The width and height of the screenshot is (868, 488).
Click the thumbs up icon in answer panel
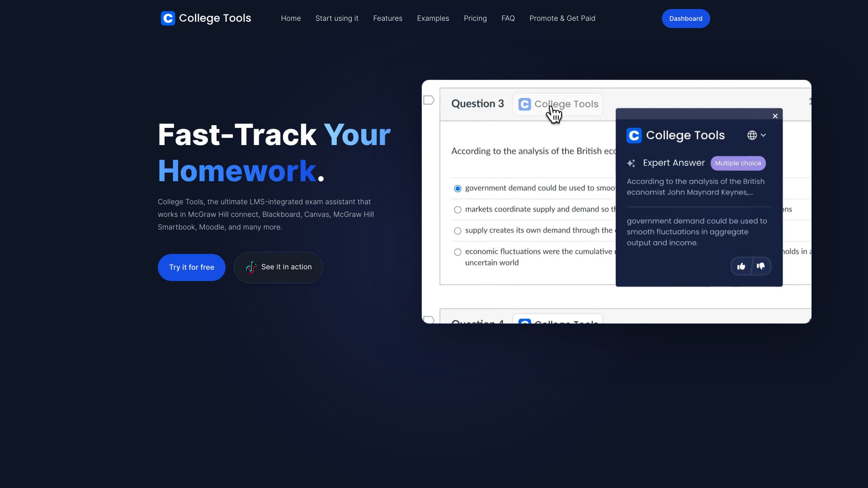(x=741, y=266)
